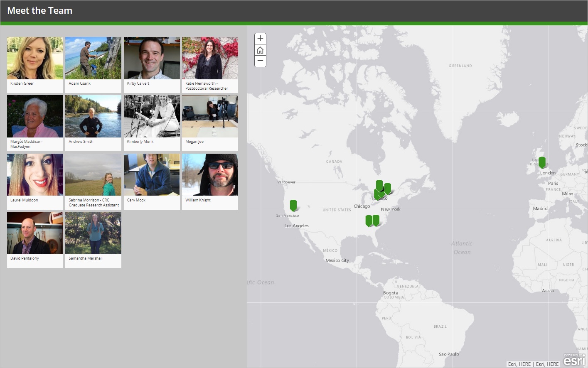The image size is (588, 368).
Task: Reset map to default home extent
Action: (260, 50)
